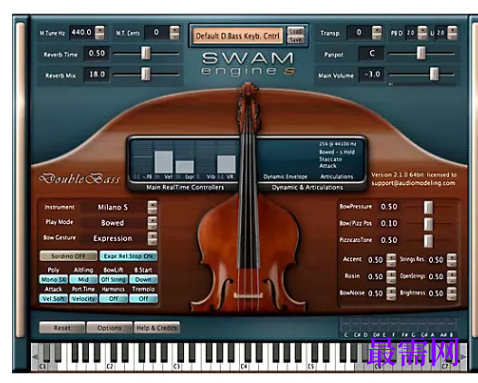Click the Panpot slider handle
This screenshot has height=383, width=478.
tap(421, 53)
